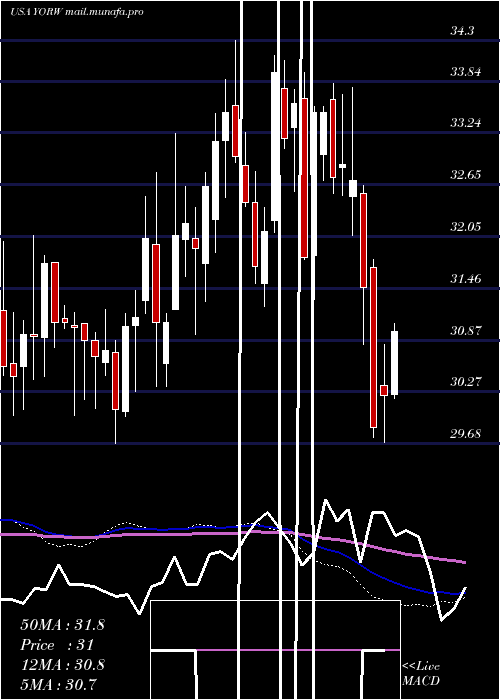Screen dimensions: 500x700
Task: Click the '<<Live MACD' label
Action: [x=421, y=674]
